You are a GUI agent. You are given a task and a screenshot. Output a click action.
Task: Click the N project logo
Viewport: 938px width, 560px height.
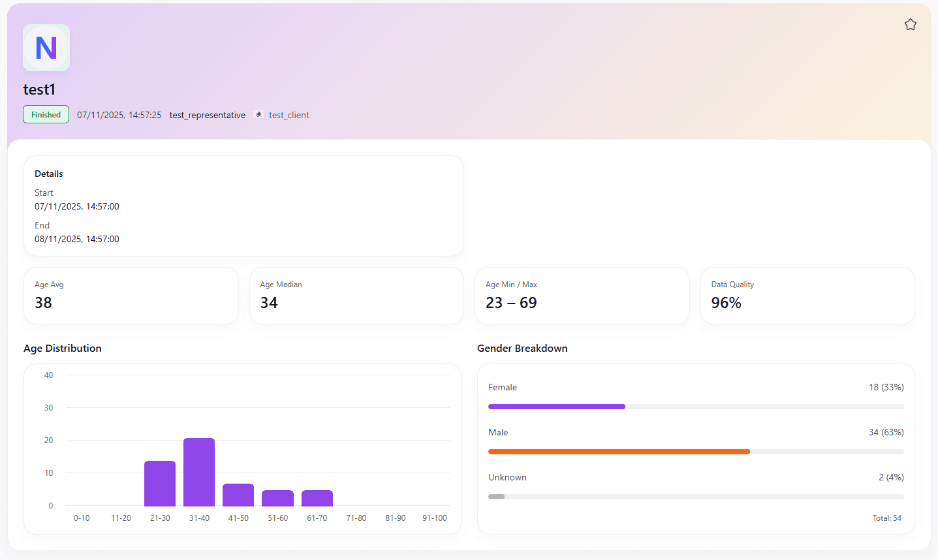tap(46, 48)
